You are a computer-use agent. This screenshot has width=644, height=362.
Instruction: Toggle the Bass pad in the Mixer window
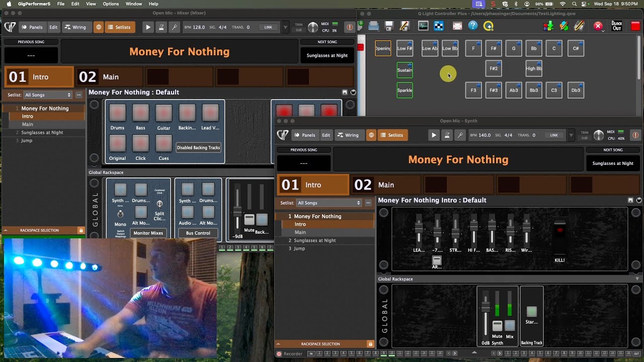pos(140,113)
